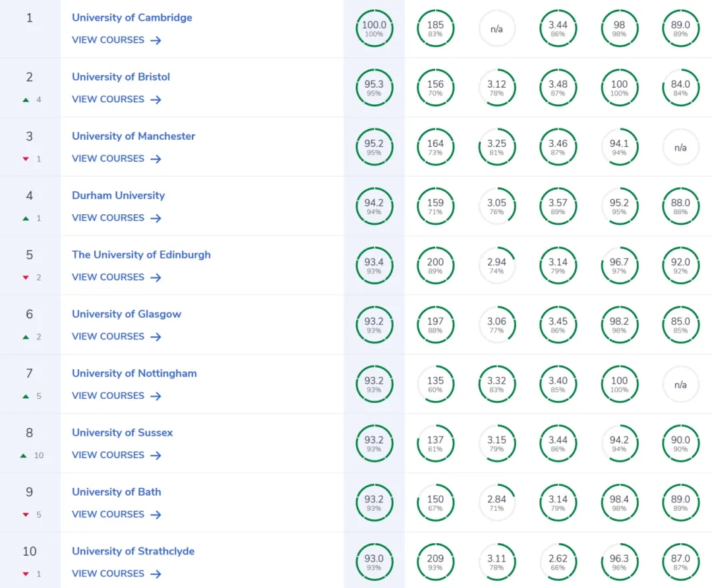
Task: Click green up arrow beside rank 8
Action: (x=24, y=456)
